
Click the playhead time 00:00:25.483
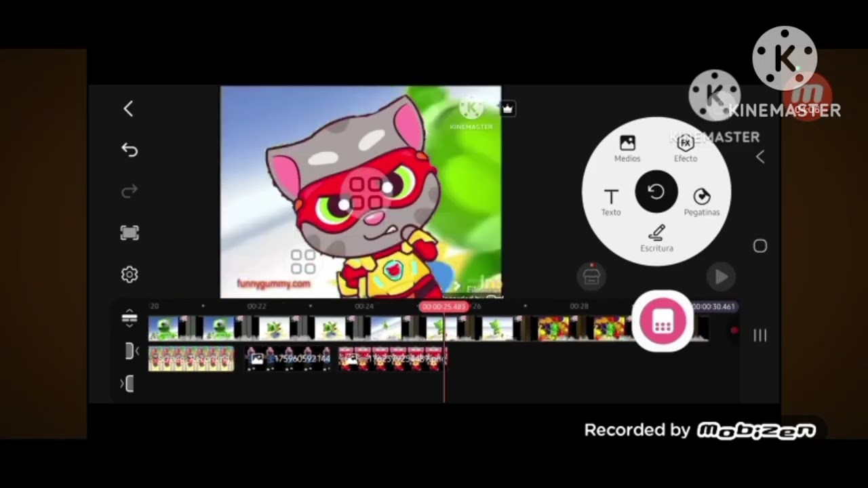tap(444, 306)
